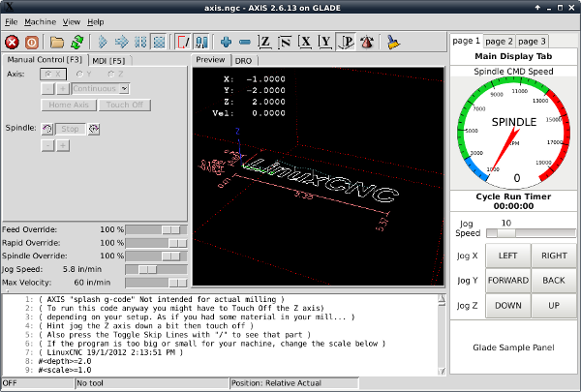Adjust the Max Velocity slider
The height and width of the screenshot is (392, 581).
156,283
